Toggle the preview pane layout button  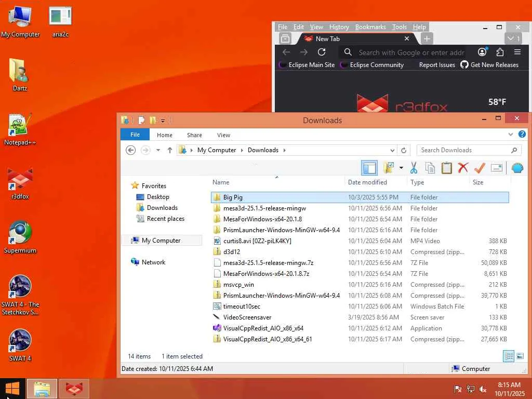(x=369, y=168)
